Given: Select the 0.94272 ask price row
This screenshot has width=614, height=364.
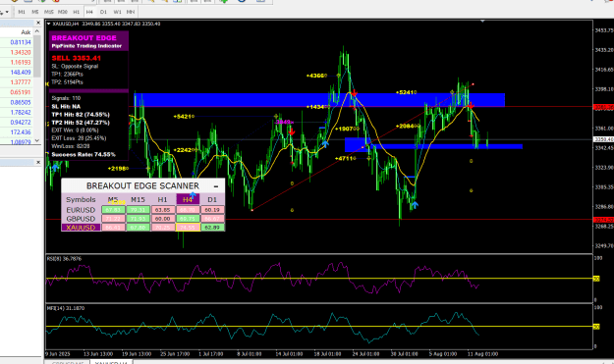Looking at the screenshot, I should pos(21,123).
